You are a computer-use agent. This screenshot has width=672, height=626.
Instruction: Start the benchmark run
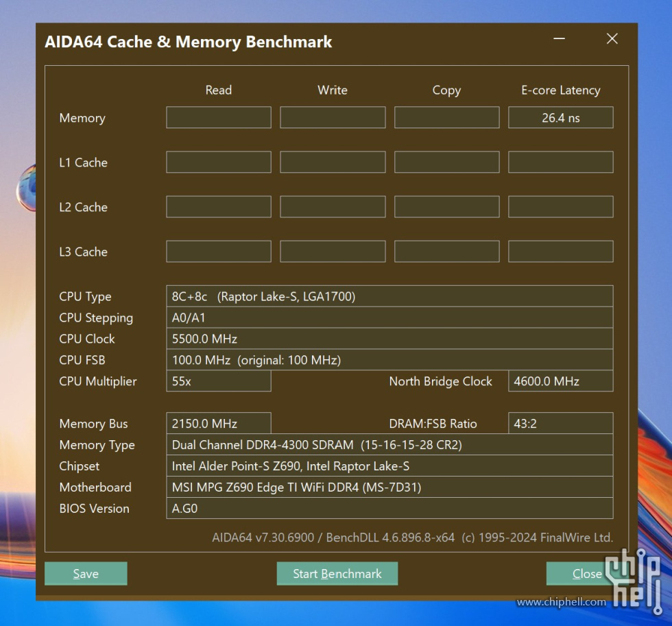click(x=337, y=573)
